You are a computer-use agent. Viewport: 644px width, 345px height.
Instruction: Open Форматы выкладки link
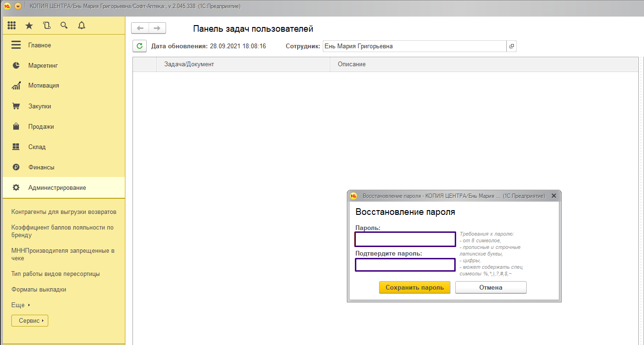pos(39,290)
